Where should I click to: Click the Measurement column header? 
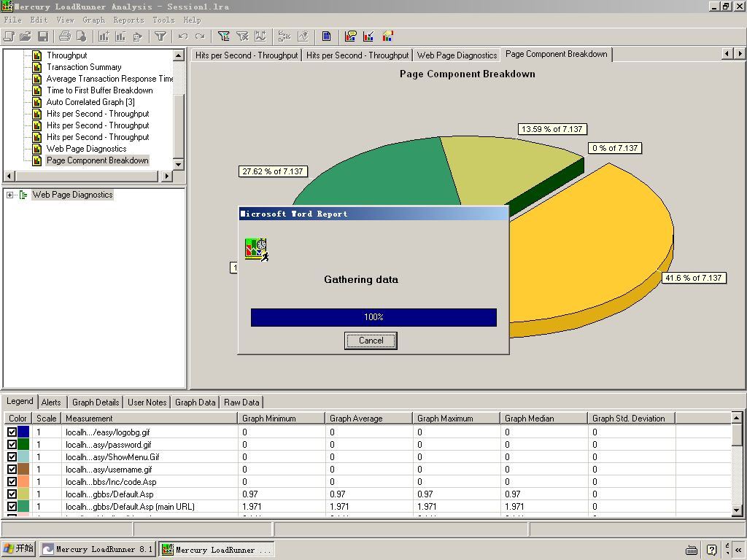[150, 419]
